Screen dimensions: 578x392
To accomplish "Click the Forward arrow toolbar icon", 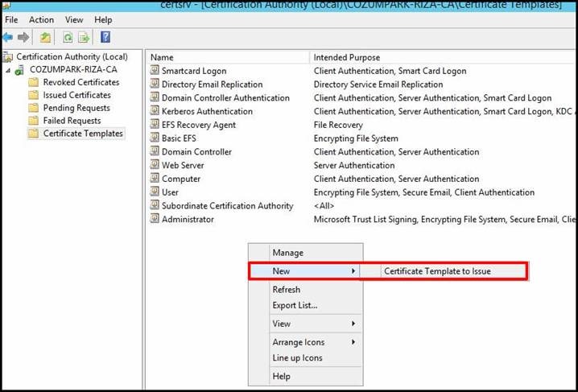I will (23, 37).
